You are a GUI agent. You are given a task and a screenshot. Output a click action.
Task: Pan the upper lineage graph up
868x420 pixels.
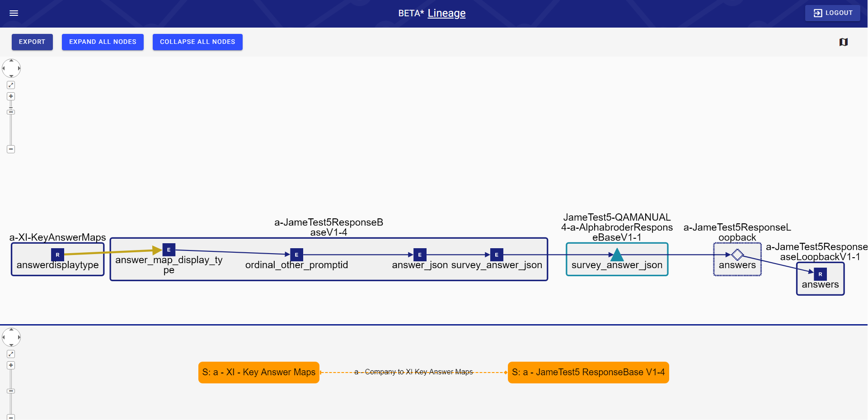pos(11,61)
